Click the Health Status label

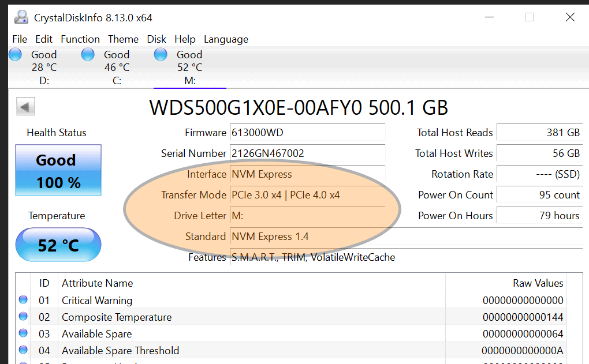[57, 133]
